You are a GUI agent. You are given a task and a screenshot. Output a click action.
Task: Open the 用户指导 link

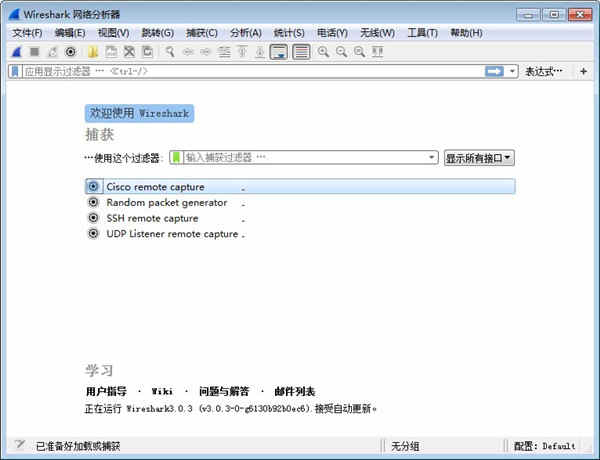coord(106,391)
